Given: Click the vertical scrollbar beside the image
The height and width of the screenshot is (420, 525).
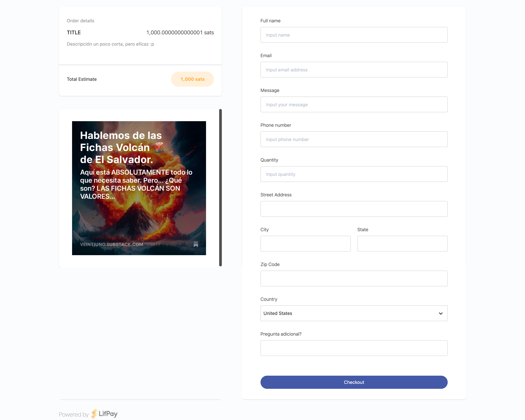Looking at the screenshot, I should (220, 188).
